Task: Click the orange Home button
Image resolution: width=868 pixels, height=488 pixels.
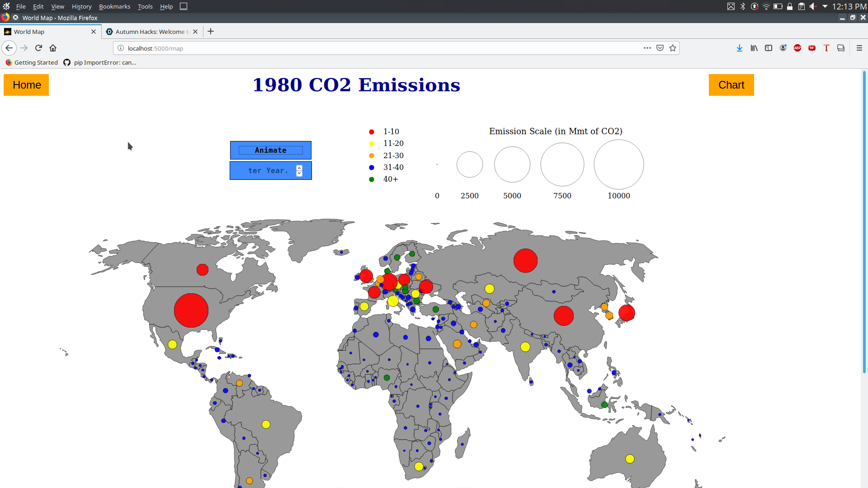Action: [x=27, y=85]
